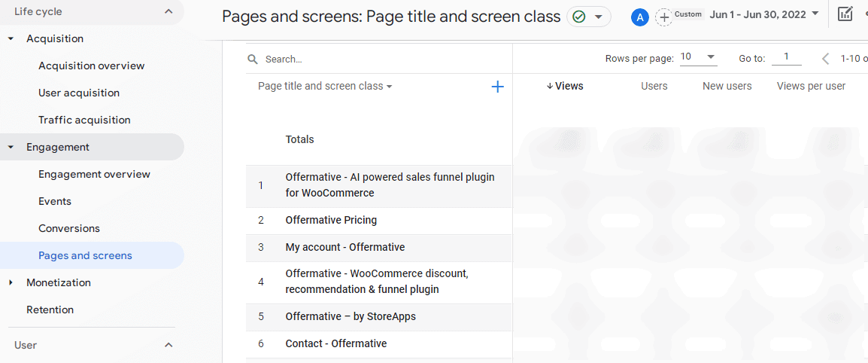Select Offermative – by StoreApps row
868x363 pixels.
[379, 317]
